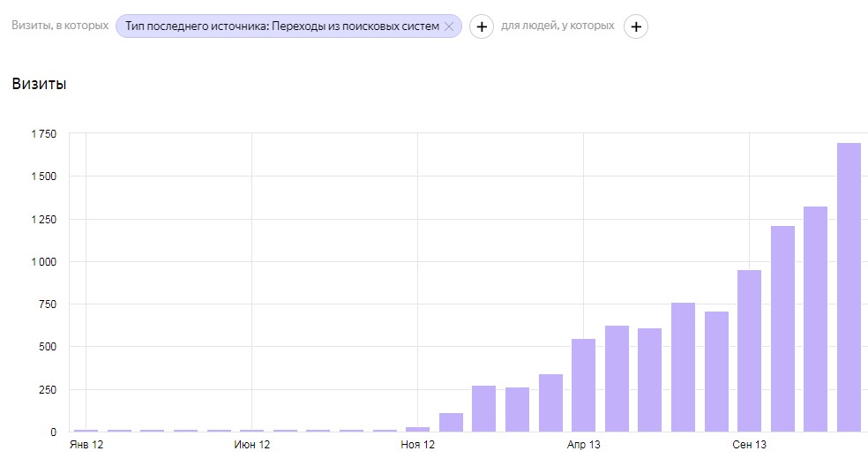The image size is (868, 466).
Task: Click the bar reaching about 750 visits
Action: [683, 367]
